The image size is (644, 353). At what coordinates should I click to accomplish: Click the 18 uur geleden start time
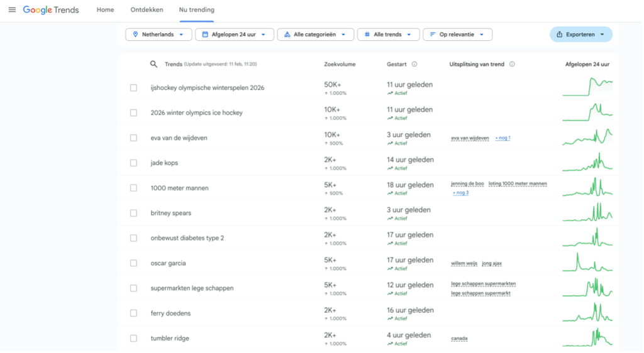click(x=410, y=185)
